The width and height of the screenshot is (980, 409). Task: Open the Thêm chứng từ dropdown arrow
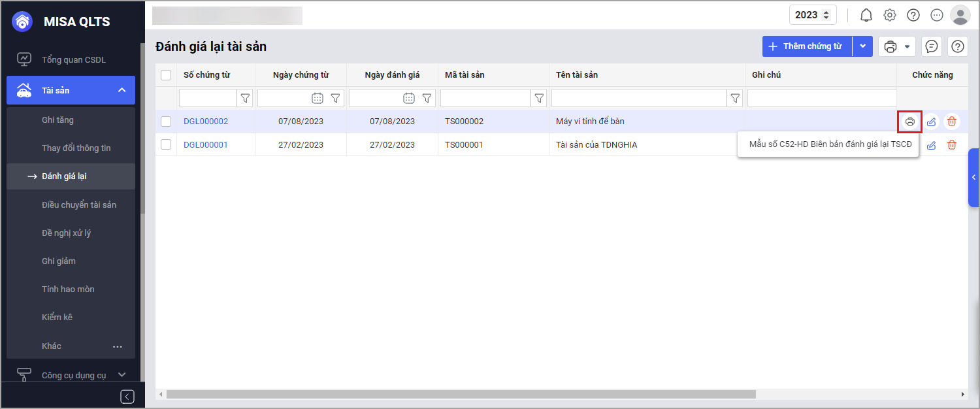[x=862, y=46]
